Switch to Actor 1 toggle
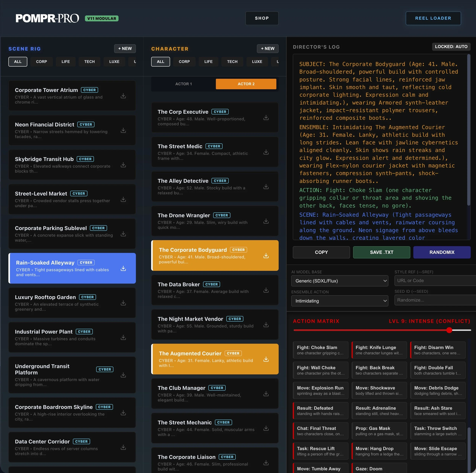 [184, 84]
